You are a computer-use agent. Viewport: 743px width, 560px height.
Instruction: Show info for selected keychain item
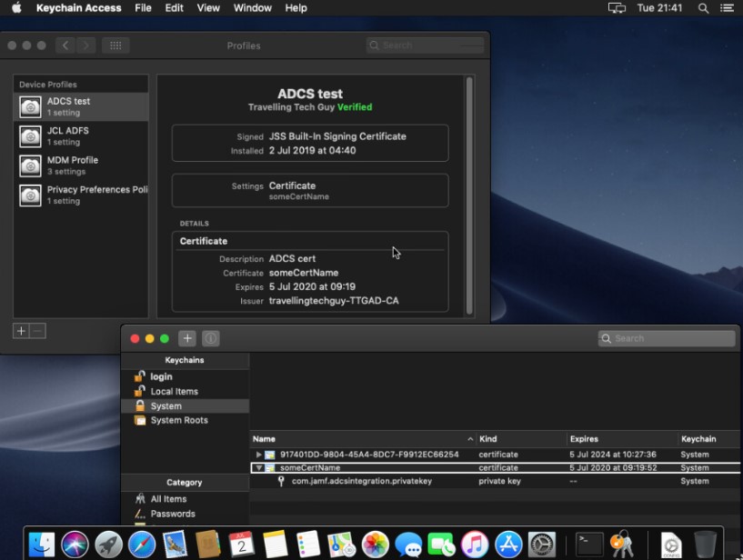[211, 338]
